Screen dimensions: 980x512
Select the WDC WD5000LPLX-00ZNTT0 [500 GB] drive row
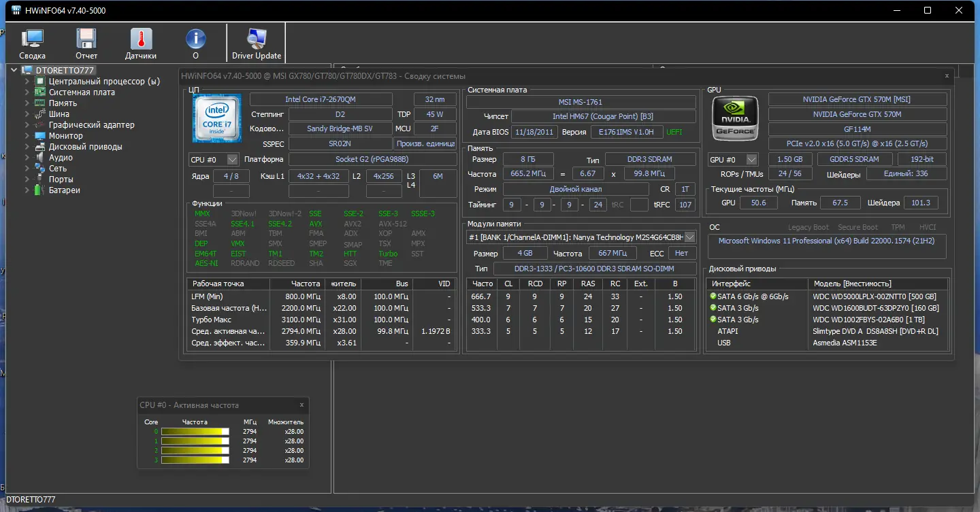tap(827, 296)
